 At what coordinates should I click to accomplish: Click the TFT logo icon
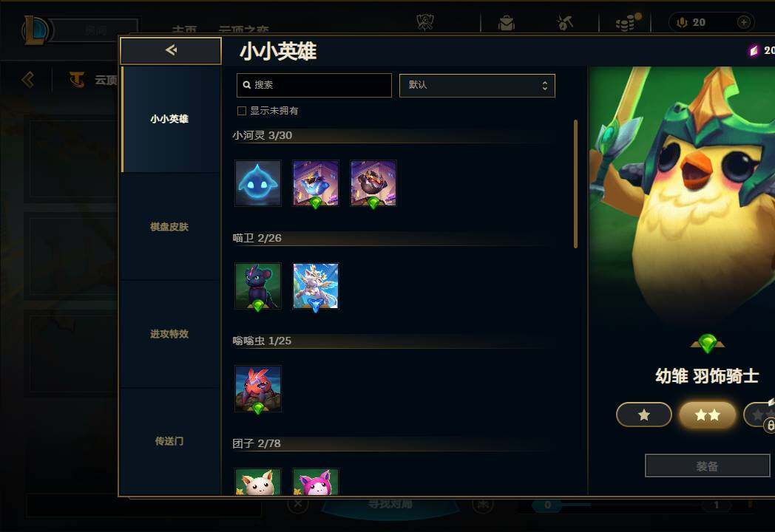[77, 79]
